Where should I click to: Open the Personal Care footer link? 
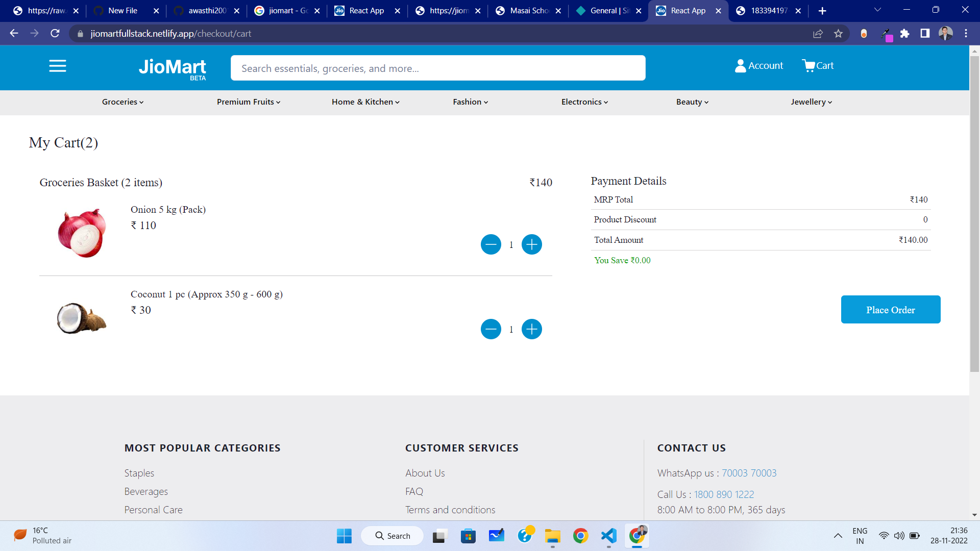[x=154, y=510]
